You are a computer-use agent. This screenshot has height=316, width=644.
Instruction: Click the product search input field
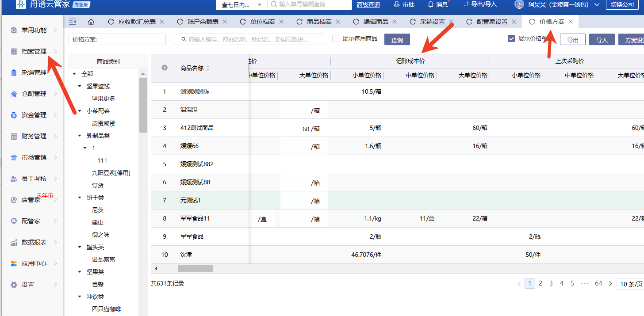pyautogui.click(x=249, y=39)
